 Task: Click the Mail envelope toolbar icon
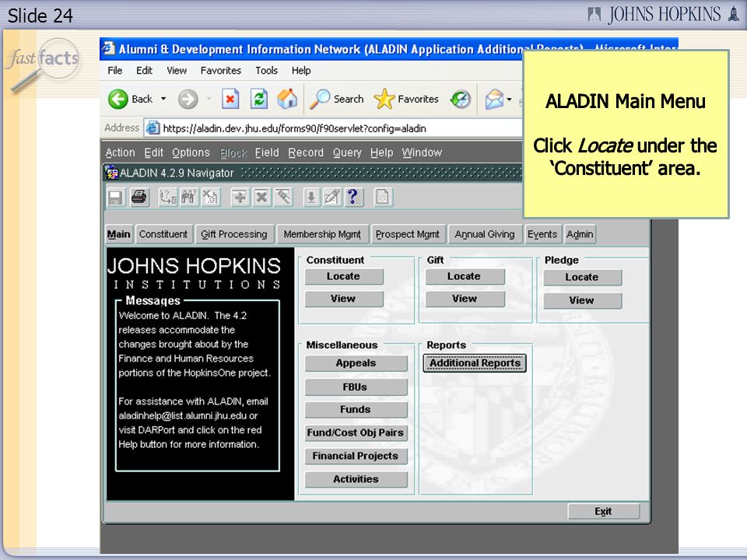tap(494, 99)
